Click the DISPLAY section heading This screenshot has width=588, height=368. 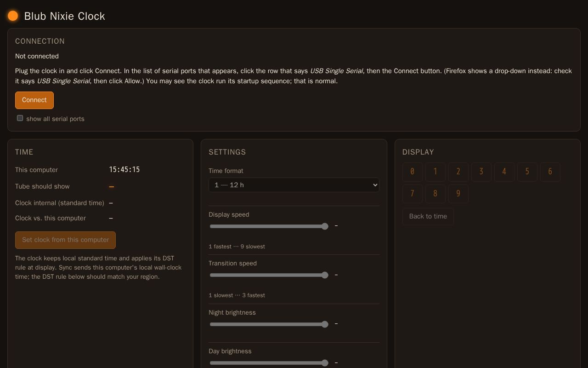tap(418, 152)
